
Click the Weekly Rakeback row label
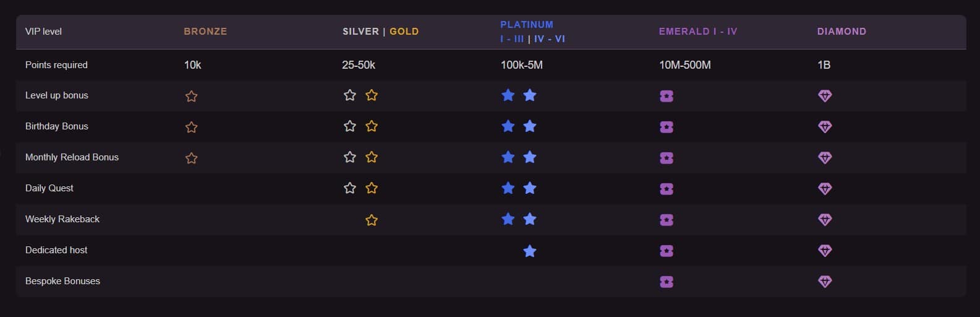pos(62,219)
